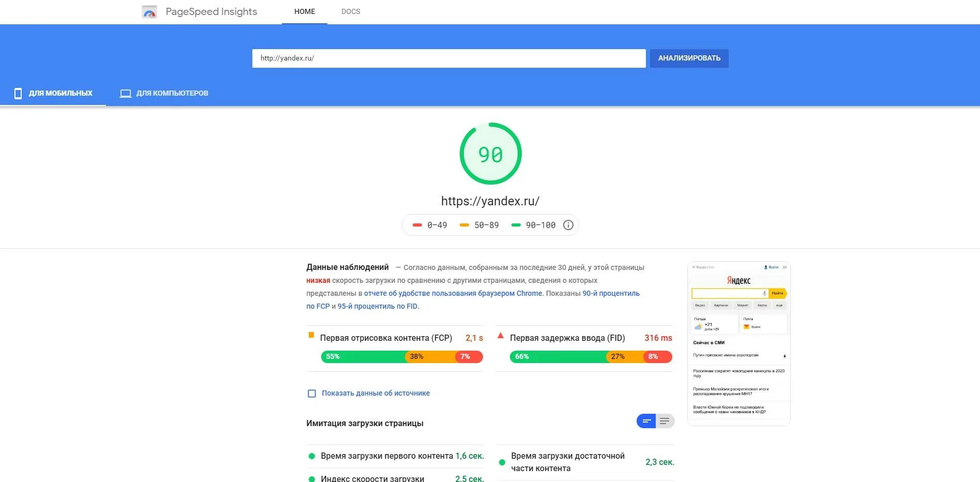Click the Данные наблюдений heading

tap(348, 267)
